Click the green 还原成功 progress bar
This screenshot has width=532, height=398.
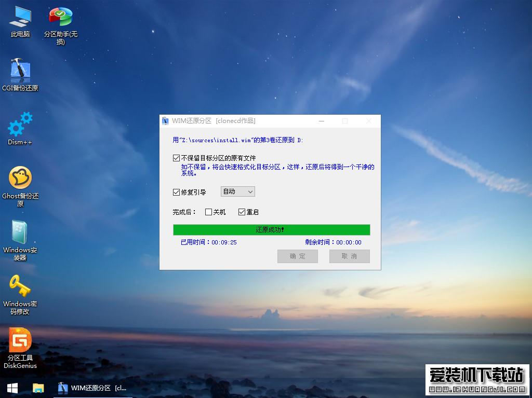pos(271,230)
